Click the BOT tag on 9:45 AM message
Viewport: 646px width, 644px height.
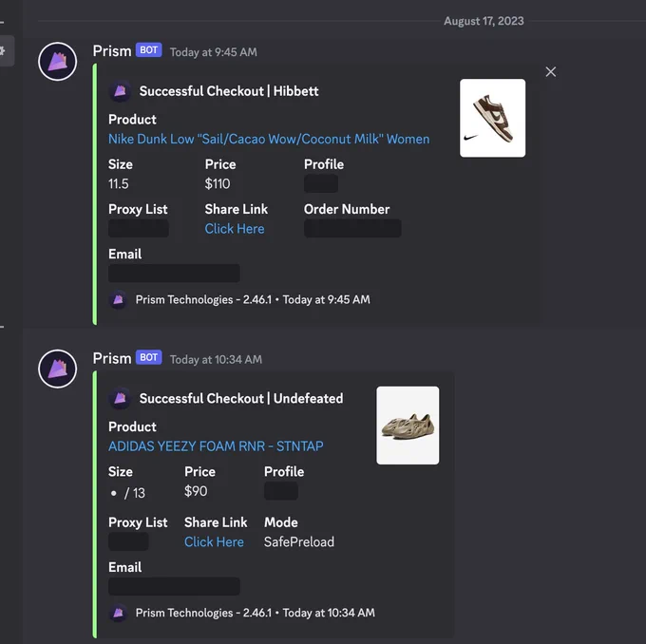click(x=149, y=50)
